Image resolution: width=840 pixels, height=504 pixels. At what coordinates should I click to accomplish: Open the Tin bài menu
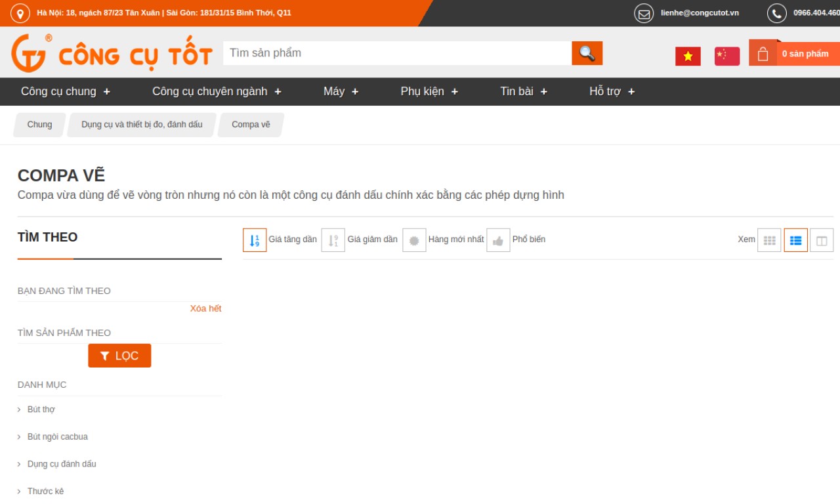[523, 91]
